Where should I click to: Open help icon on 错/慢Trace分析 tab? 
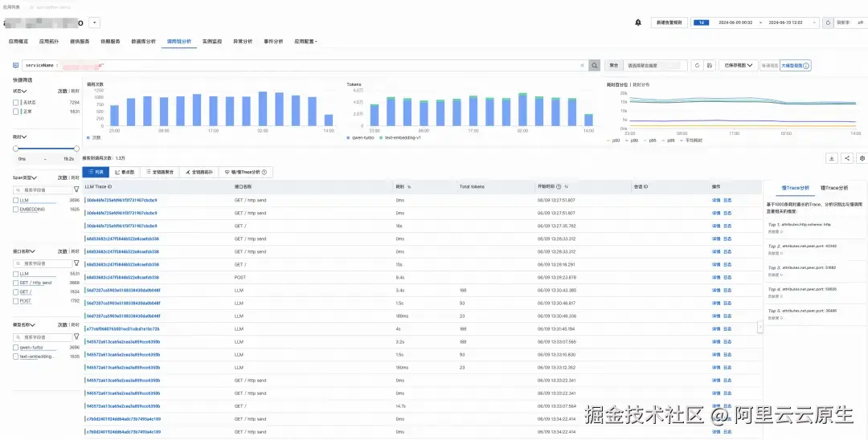(x=264, y=172)
